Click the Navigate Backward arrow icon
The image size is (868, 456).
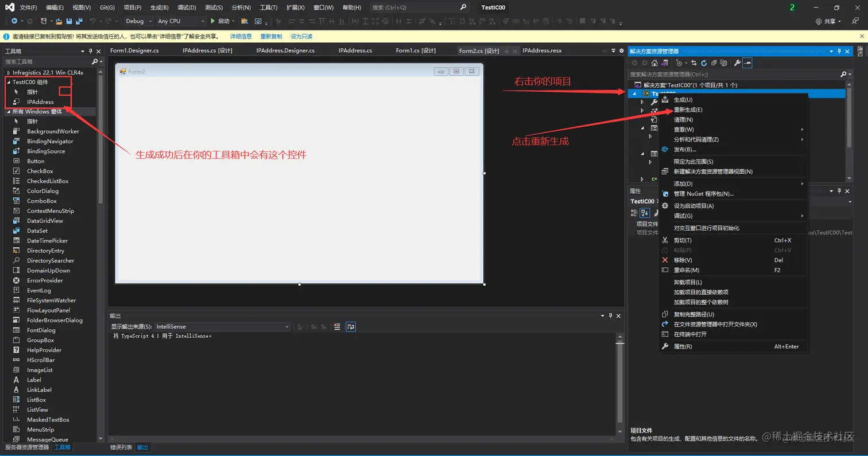pos(14,21)
